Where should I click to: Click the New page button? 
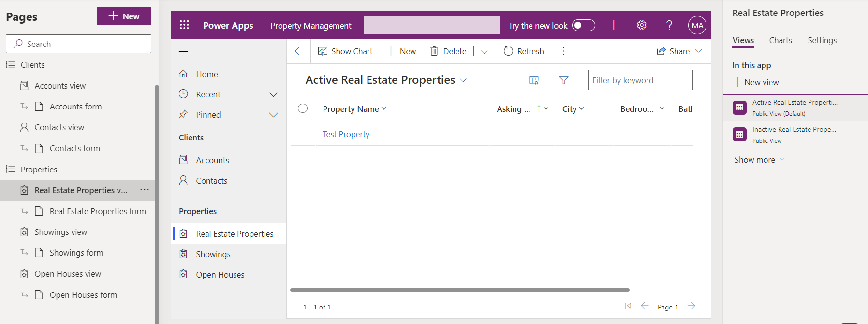(x=124, y=16)
